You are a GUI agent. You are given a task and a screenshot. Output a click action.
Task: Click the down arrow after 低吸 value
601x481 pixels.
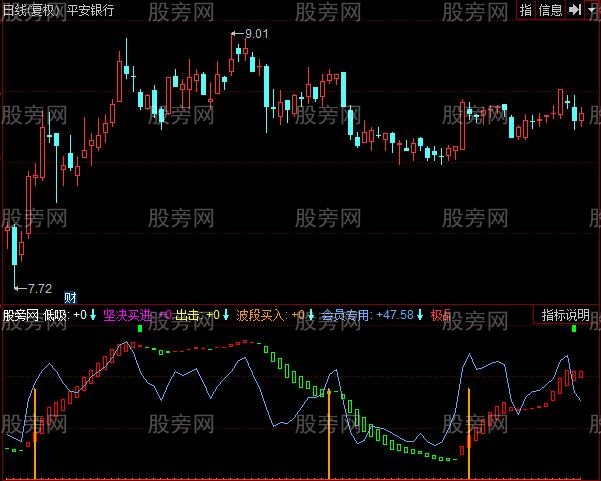(x=93, y=315)
